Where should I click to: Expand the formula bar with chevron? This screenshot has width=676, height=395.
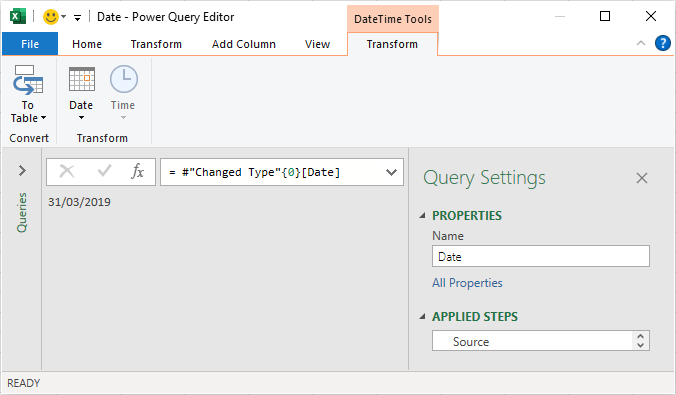[391, 172]
